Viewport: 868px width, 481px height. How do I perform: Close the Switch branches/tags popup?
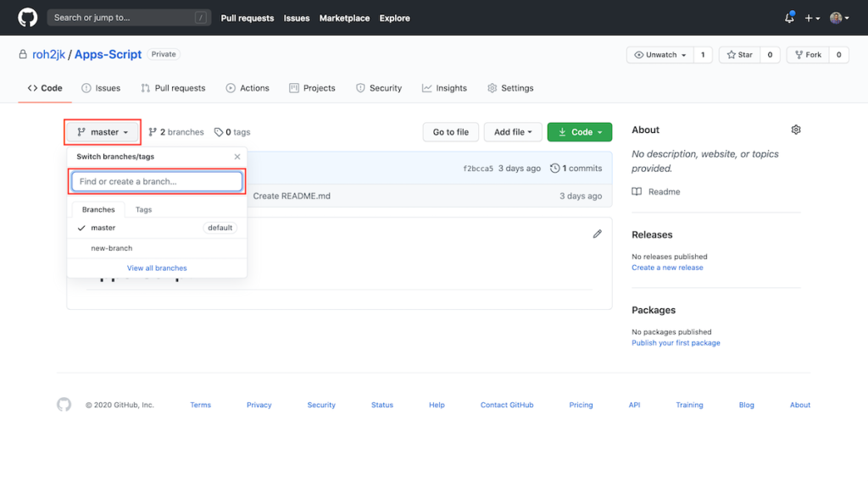237,157
